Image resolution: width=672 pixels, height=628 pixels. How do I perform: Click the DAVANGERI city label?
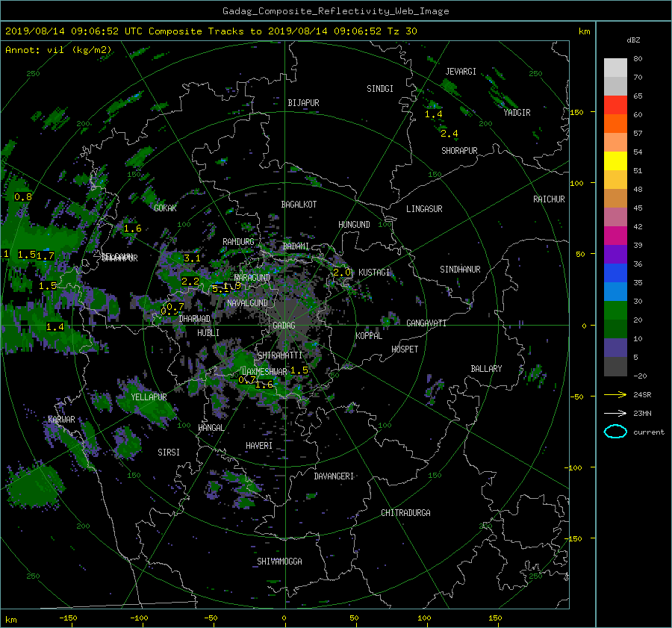[334, 476]
